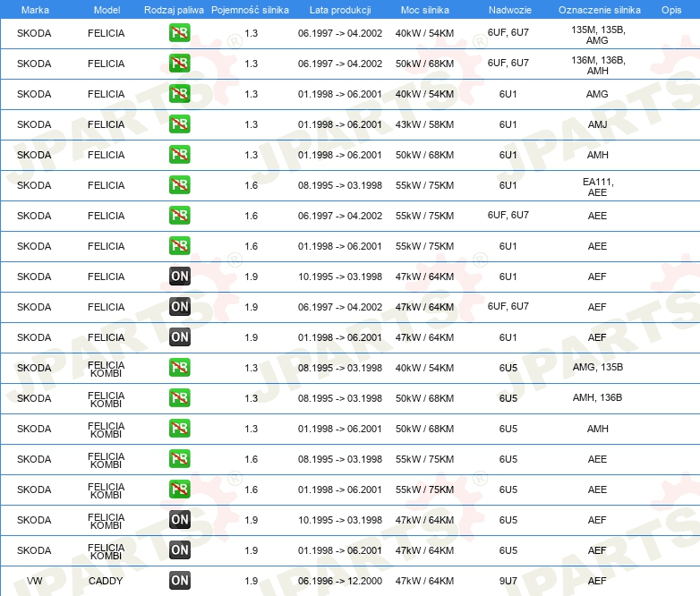The width and height of the screenshot is (700, 596).
Task: Click ON diesel icon in VW Caddy row
Action: [179, 581]
